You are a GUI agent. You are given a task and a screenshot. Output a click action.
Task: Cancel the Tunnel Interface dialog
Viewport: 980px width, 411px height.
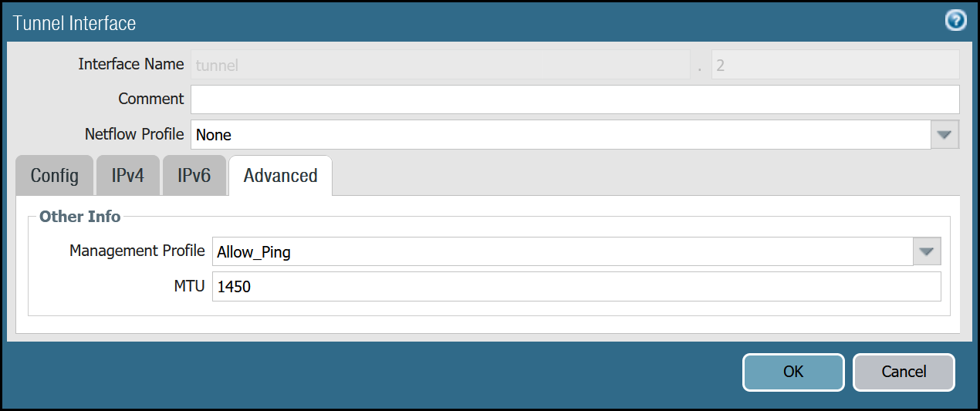pyautogui.click(x=904, y=372)
